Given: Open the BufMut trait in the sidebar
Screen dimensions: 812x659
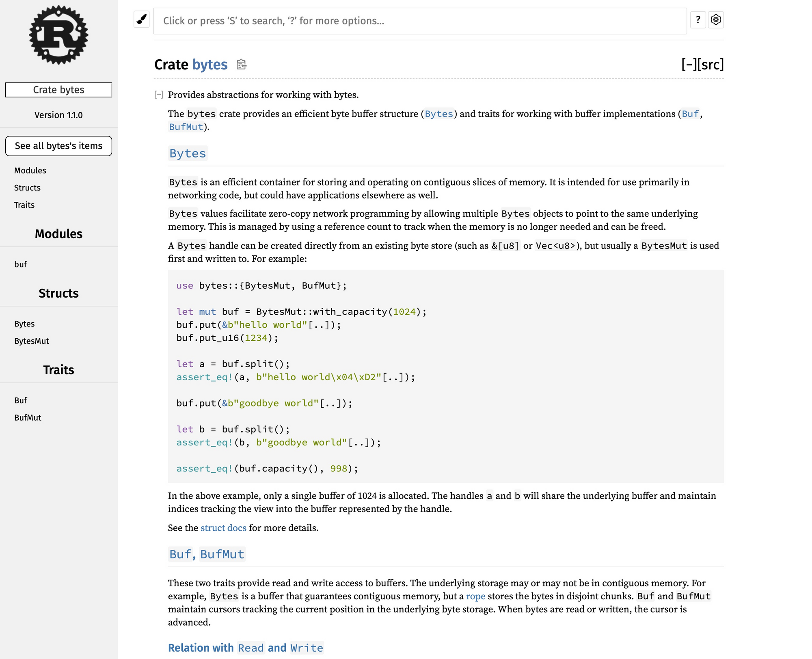Looking at the screenshot, I should pyautogui.click(x=28, y=418).
